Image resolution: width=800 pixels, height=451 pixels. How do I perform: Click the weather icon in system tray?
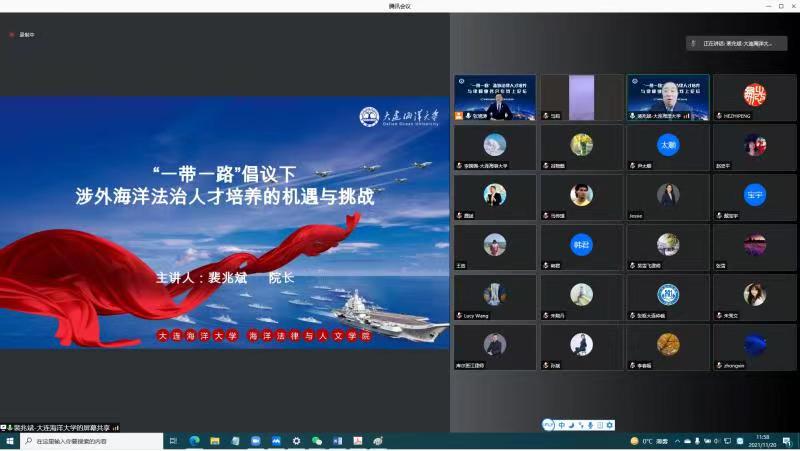[634, 441]
